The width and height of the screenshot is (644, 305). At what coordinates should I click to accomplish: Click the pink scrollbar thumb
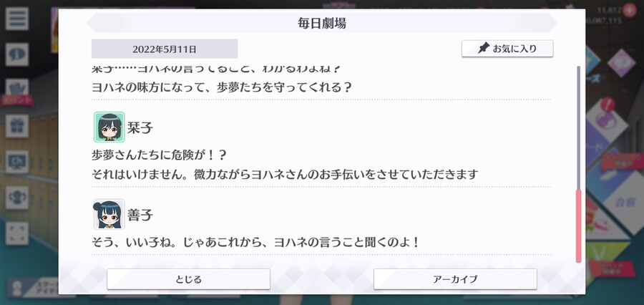(x=579, y=226)
